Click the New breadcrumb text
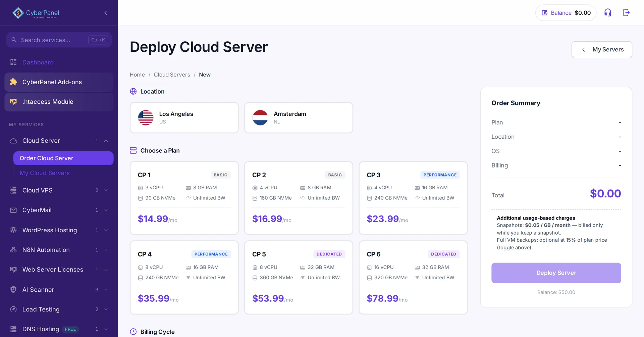Image resolution: width=644 pixels, height=337 pixels. pos(205,75)
